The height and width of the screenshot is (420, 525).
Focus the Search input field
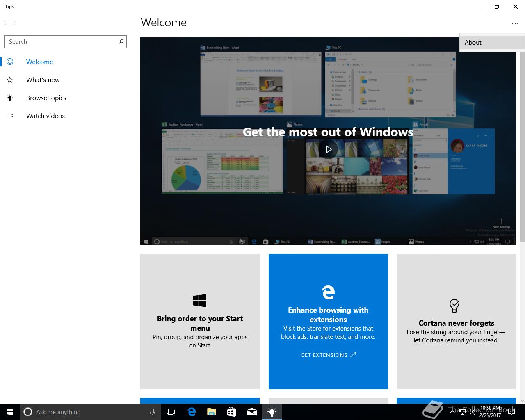pyautogui.click(x=66, y=42)
